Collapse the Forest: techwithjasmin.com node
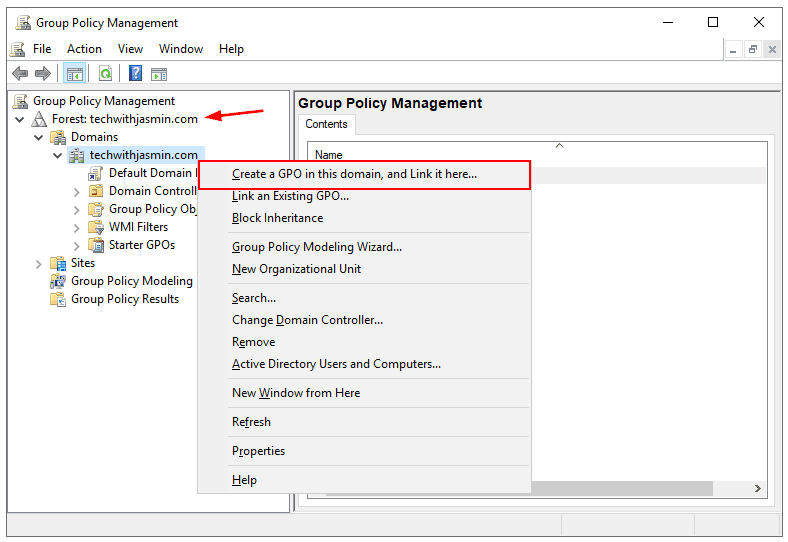 pos(20,120)
